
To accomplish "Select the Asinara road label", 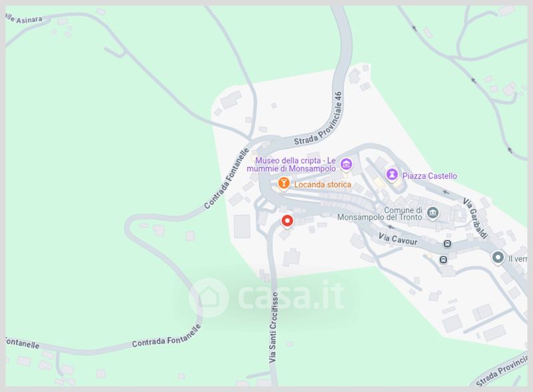I will tap(24, 19).
